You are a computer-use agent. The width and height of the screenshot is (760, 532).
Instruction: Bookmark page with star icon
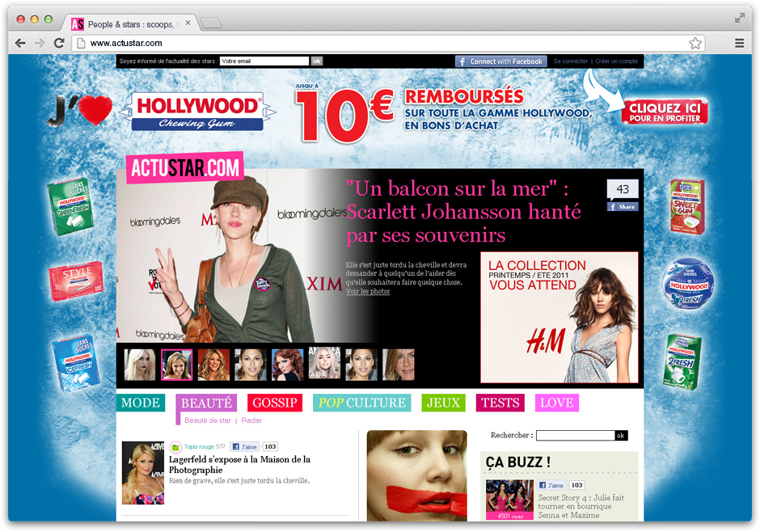click(695, 43)
